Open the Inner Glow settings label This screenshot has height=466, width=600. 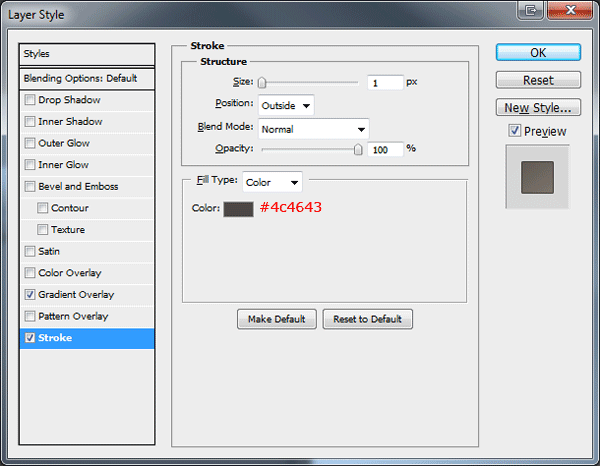click(x=64, y=165)
